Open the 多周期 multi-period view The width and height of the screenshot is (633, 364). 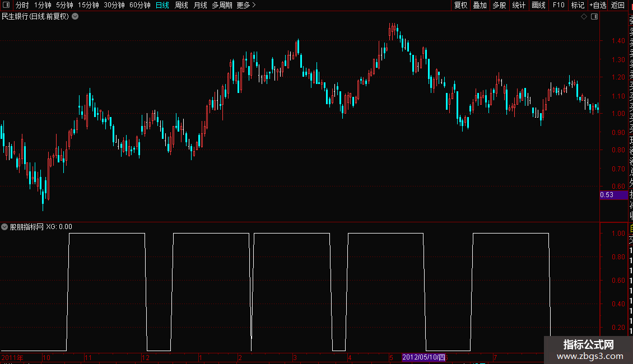click(x=222, y=5)
